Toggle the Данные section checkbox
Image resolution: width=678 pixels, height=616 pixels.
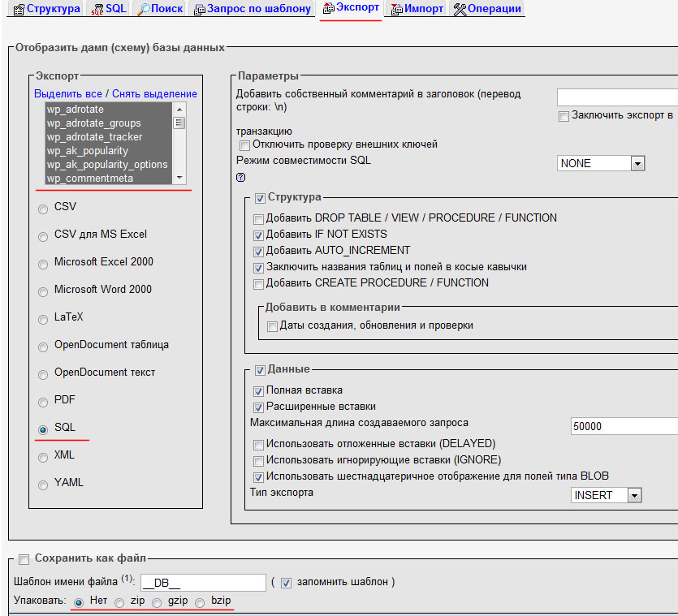point(260,370)
